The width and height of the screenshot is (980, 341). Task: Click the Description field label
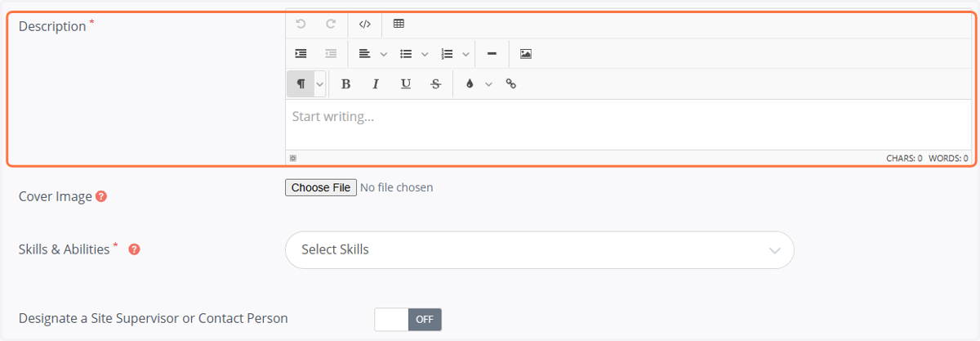(52, 26)
